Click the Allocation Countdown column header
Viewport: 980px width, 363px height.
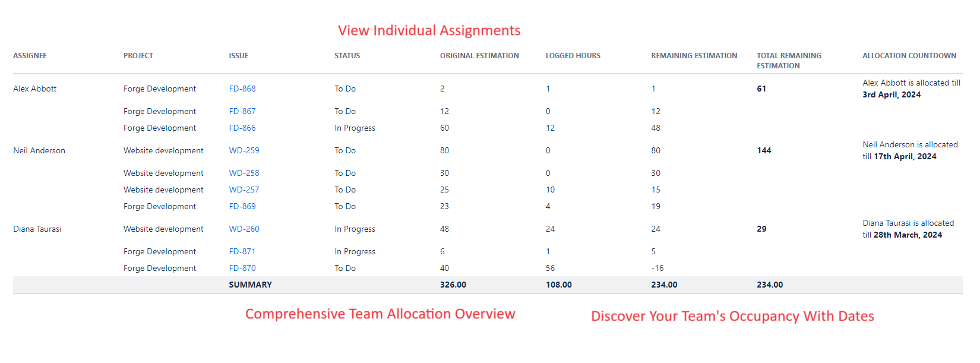coord(909,56)
